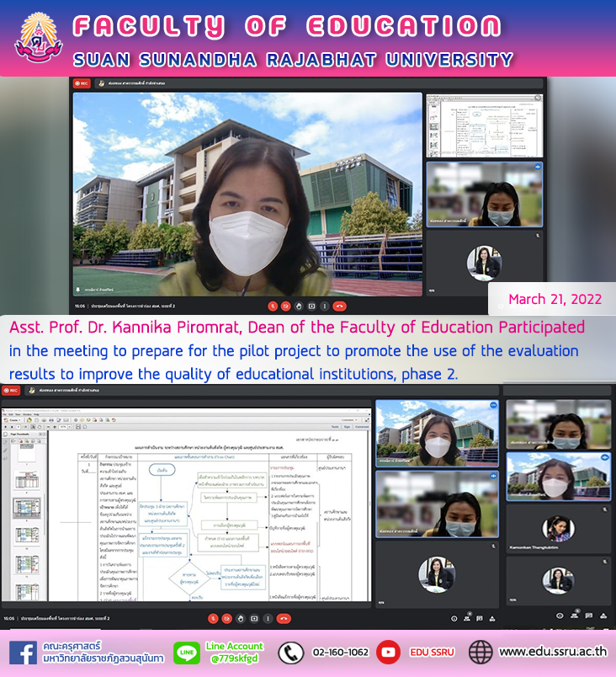Screen dimensions: 616x677
Task: Click the LINE account @779skfgd text
Action: point(234,658)
